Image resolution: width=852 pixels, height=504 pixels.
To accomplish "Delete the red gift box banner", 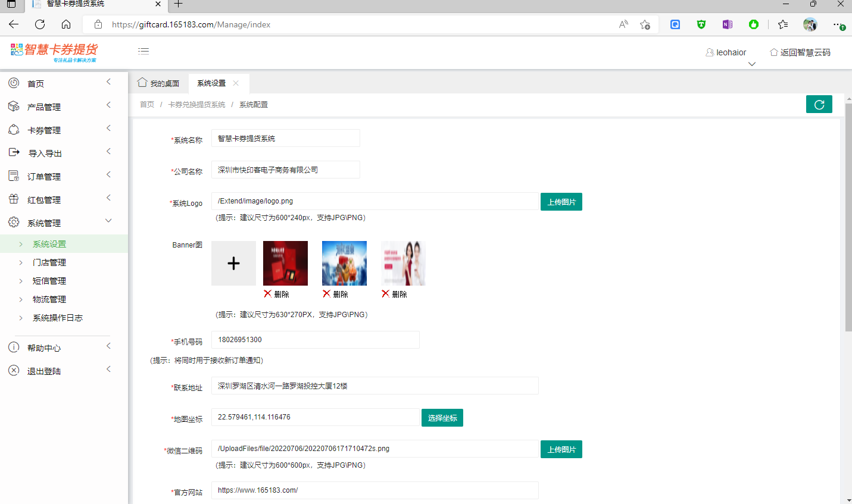I will (x=277, y=294).
